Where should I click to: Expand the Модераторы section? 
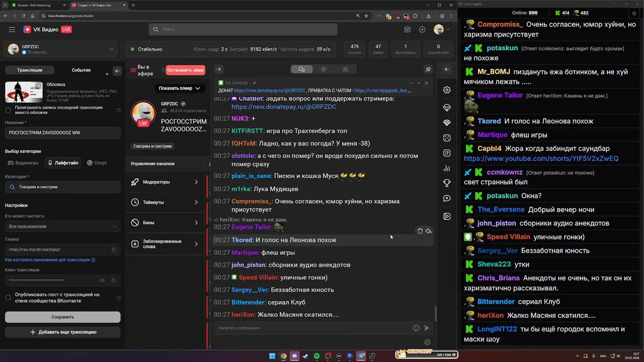[x=165, y=182]
